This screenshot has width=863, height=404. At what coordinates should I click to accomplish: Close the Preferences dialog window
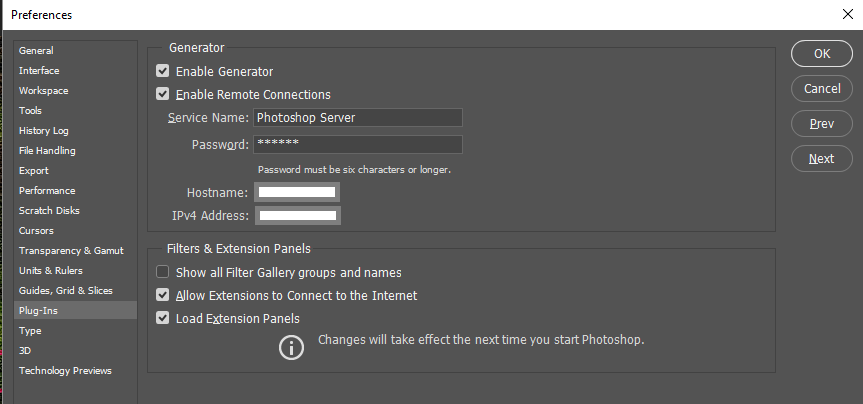pos(848,14)
